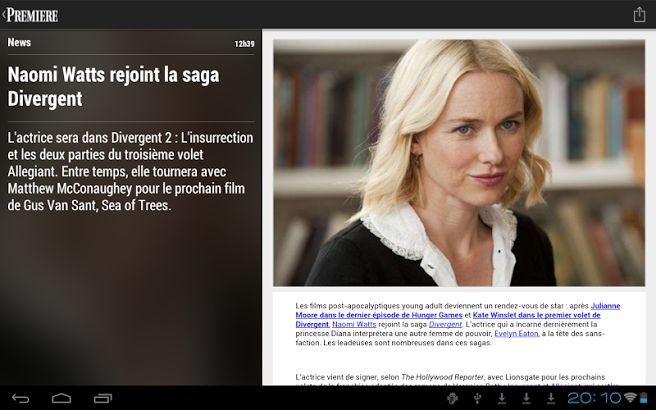
Task: Tap the Premiere logo to go back
Action: tap(30, 15)
